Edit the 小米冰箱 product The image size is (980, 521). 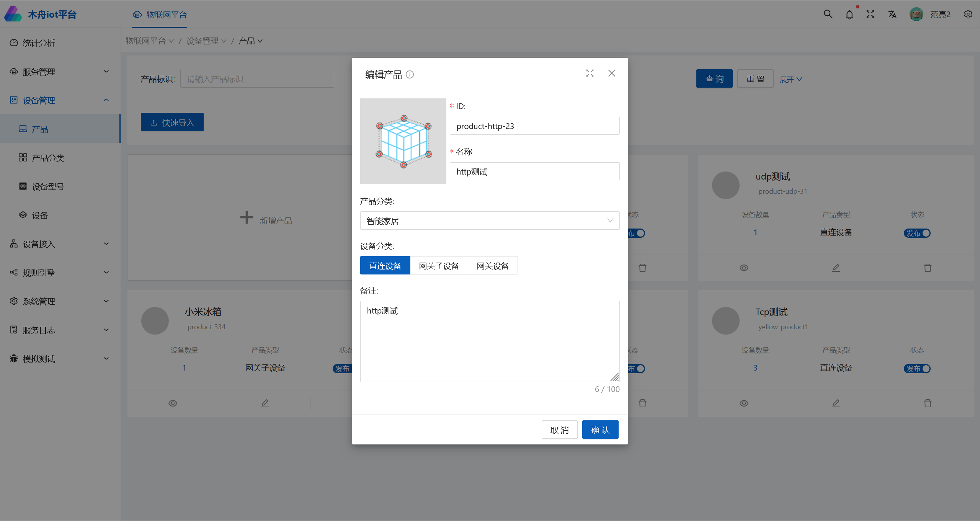265,403
